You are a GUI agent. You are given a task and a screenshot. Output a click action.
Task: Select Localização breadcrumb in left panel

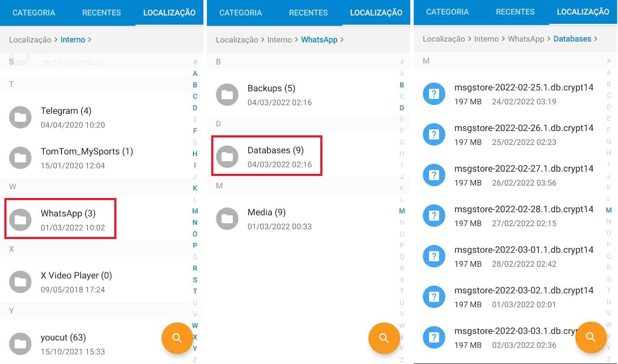30,39
